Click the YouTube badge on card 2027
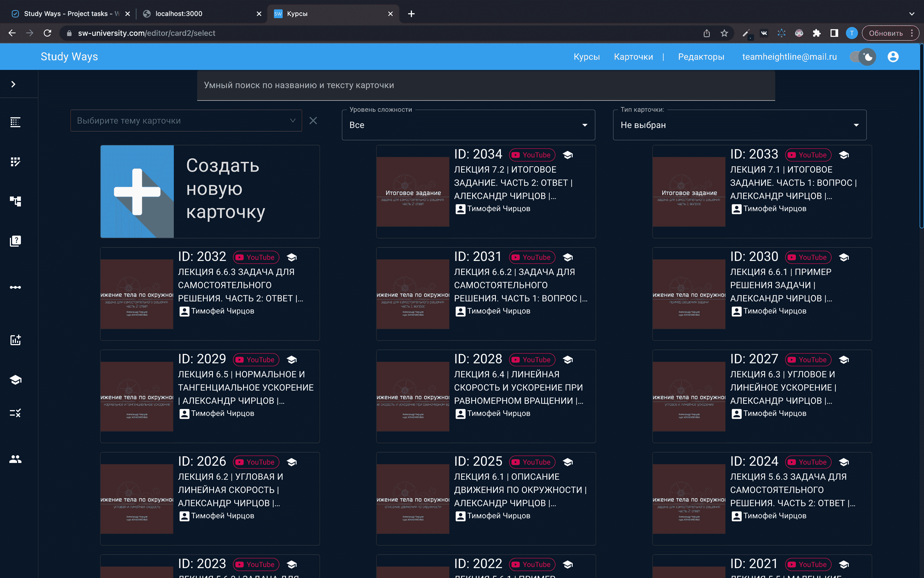Screen dimensions: 924x578 coord(808,360)
